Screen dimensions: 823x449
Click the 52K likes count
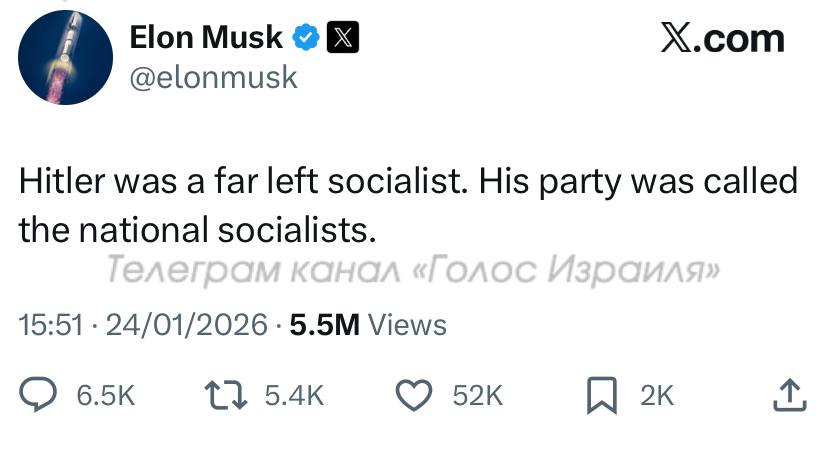(x=477, y=396)
